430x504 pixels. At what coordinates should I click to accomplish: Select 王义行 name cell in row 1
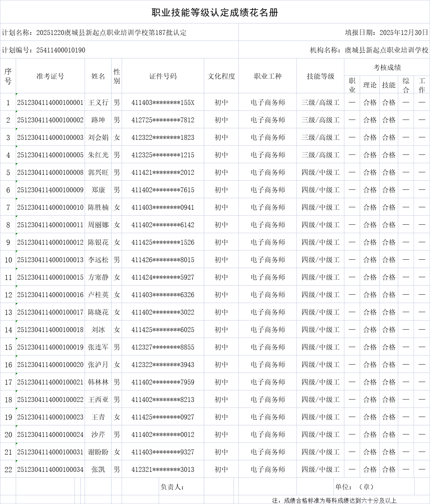[98, 102]
